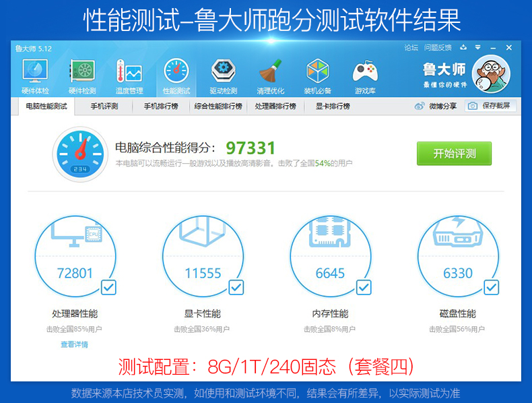
Task: Open 硬件检测 hardware detection icon
Action: pos(82,71)
